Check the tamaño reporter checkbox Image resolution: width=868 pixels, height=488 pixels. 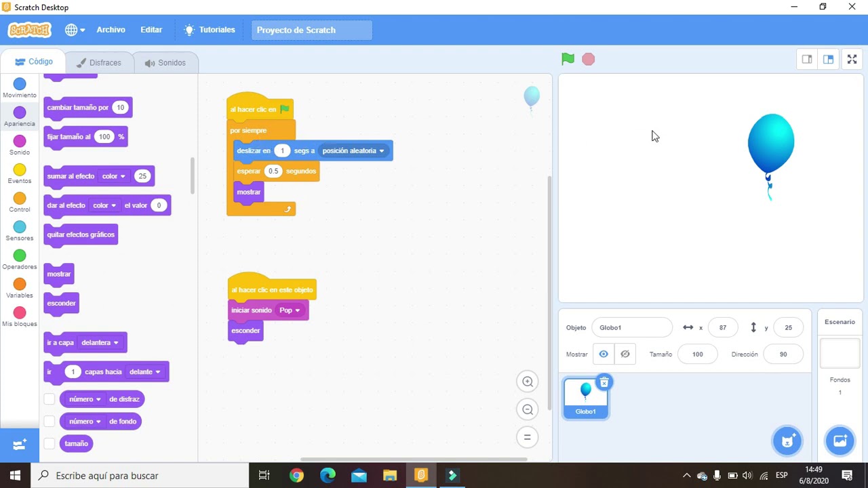[x=49, y=444]
